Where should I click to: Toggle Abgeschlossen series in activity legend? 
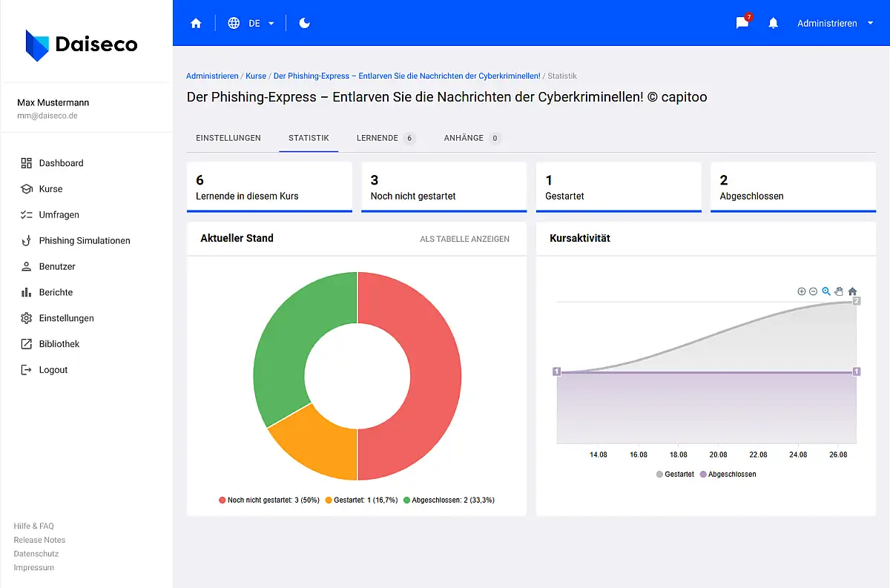728,474
